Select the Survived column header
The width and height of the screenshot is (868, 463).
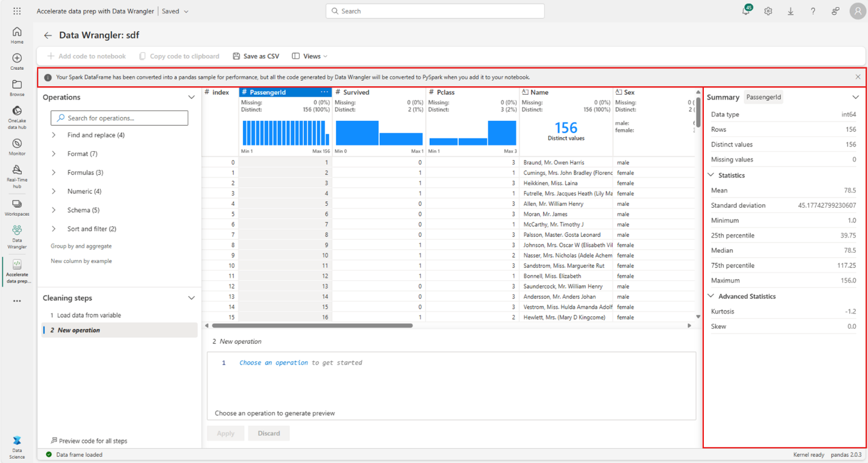(379, 92)
